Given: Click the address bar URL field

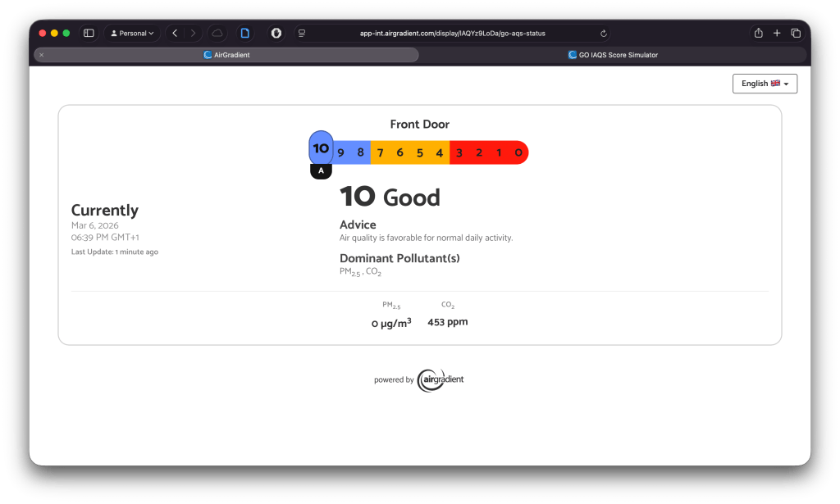Looking at the screenshot, I should [x=452, y=34].
